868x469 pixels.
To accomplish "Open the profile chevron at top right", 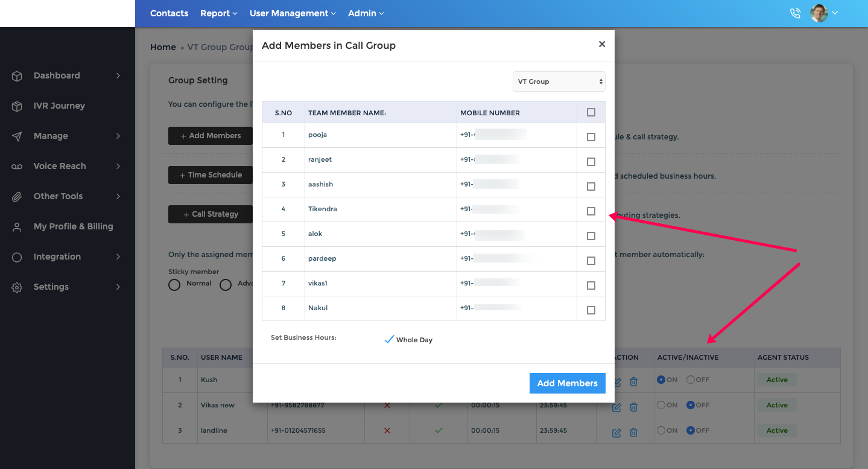I will 835,13.
